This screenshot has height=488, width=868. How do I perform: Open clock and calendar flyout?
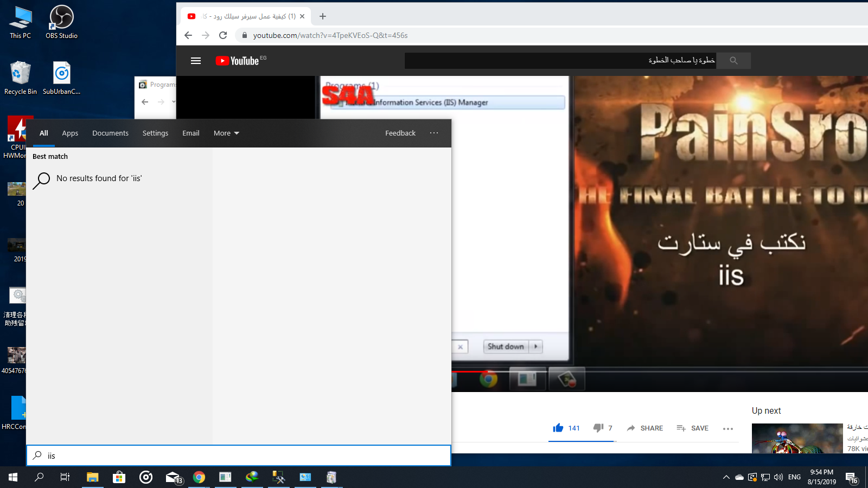click(822, 477)
